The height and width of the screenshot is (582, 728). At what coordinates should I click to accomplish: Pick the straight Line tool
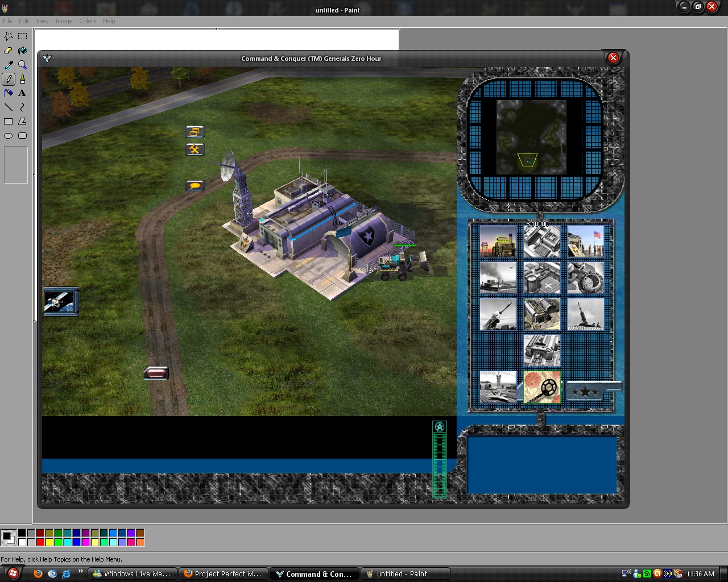tap(9, 107)
